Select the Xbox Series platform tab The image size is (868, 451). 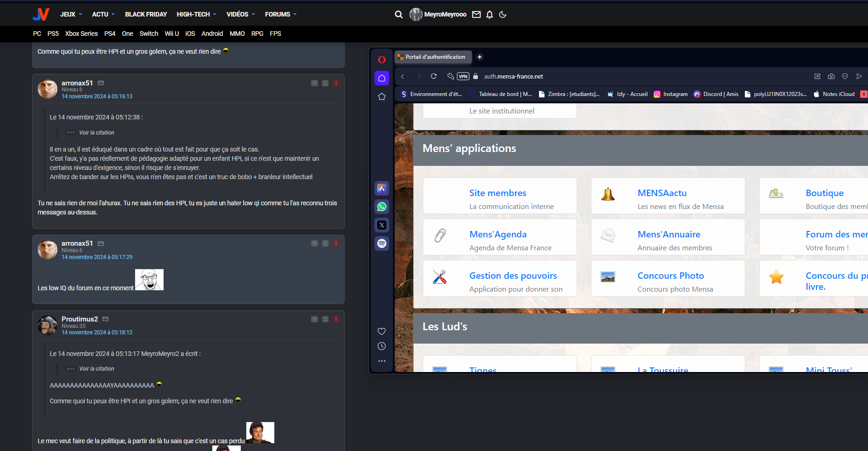81,34
